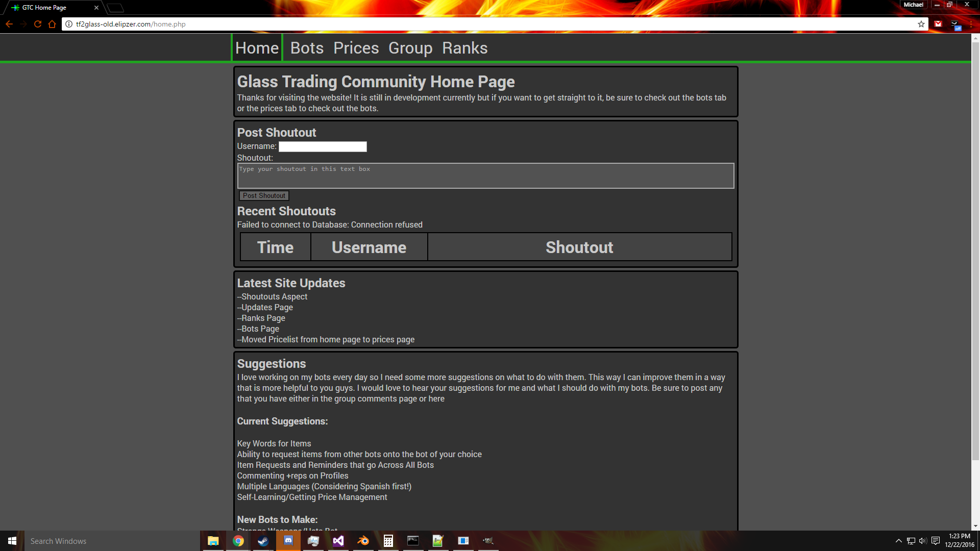The image size is (980, 551).
Task: Open the Gmail extension icon
Action: [x=938, y=24]
